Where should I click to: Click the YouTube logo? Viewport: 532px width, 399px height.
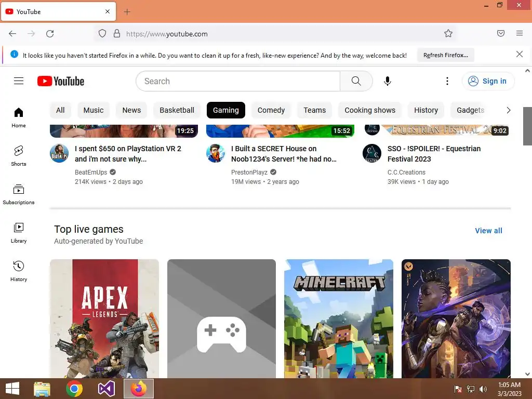[x=60, y=81]
